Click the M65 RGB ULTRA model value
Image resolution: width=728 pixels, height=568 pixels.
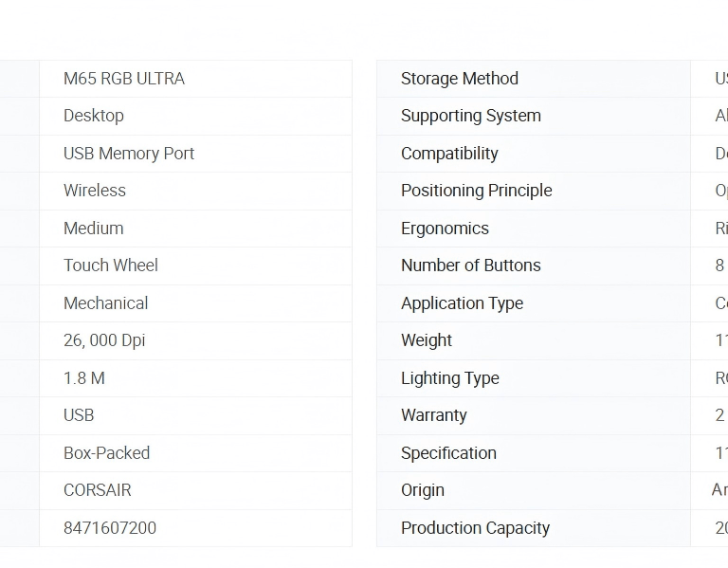[124, 79]
